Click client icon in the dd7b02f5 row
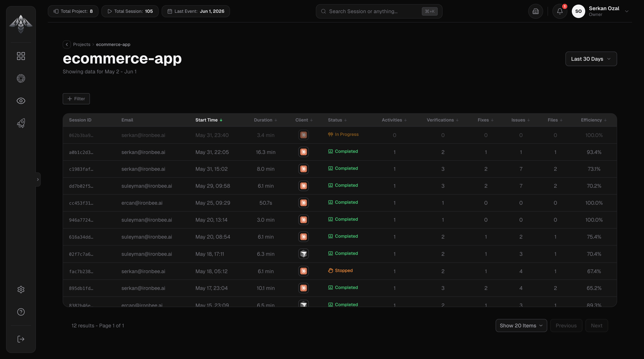 (303, 186)
